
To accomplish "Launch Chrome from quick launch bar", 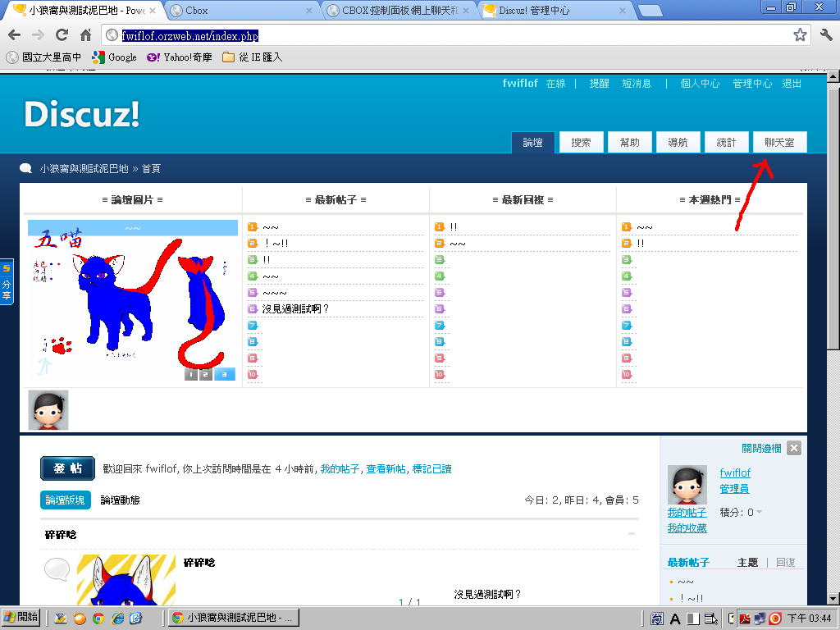I will tap(98, 619).
